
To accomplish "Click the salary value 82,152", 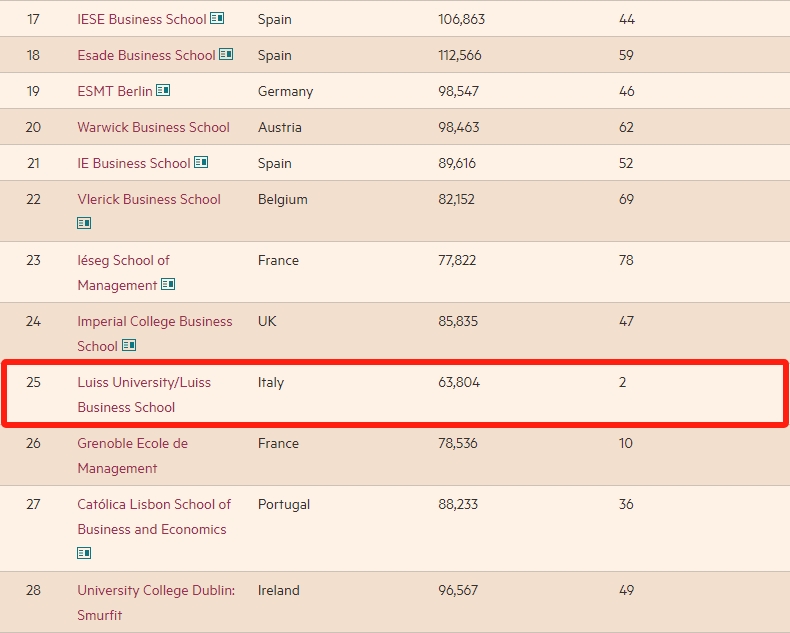I will tap(456, 199).
